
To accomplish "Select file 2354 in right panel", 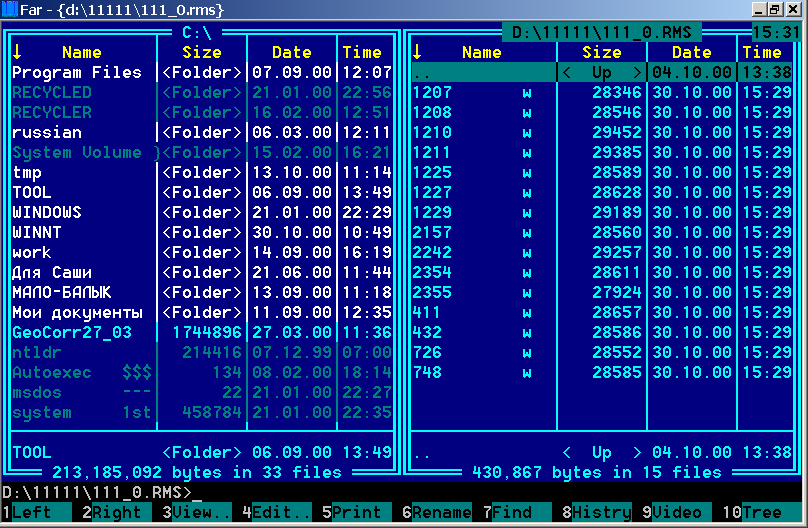I will click(602, 272).
